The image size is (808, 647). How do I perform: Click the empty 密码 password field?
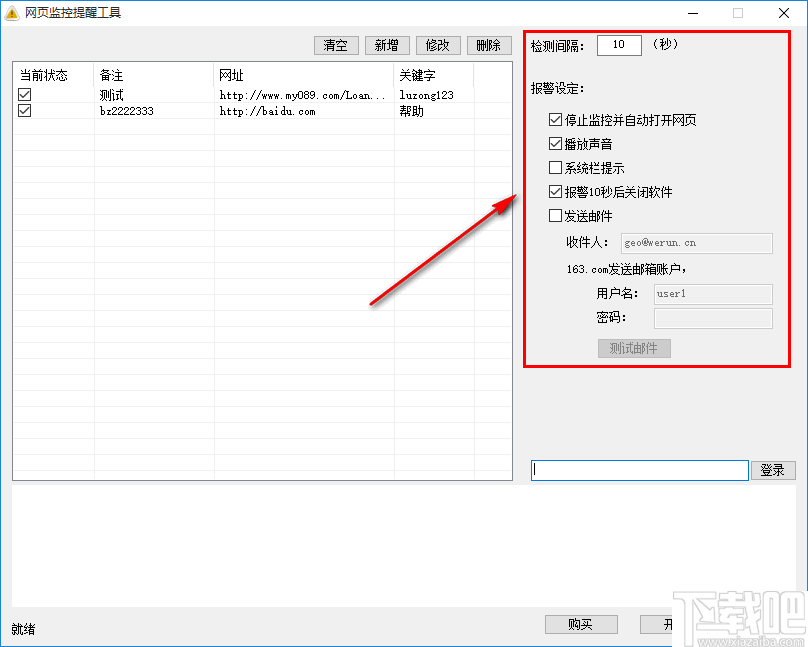713,318
